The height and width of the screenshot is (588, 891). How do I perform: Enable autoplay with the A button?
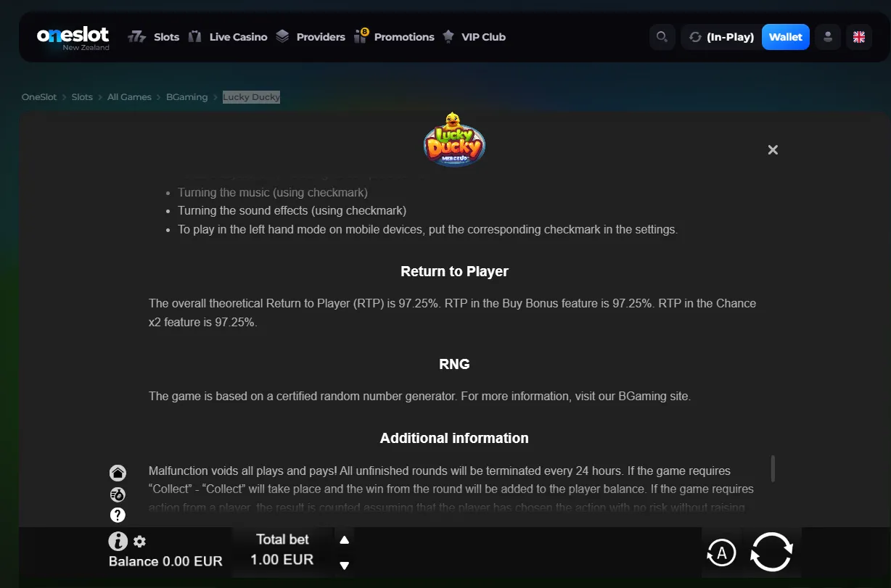pos(721,553)
